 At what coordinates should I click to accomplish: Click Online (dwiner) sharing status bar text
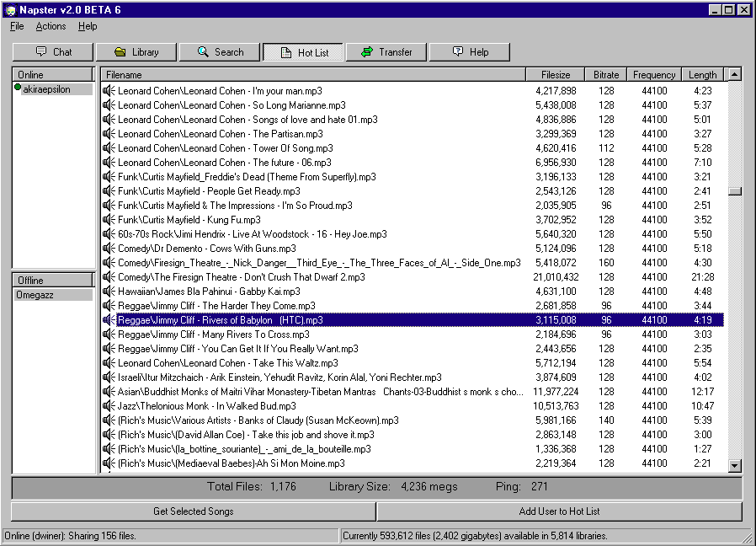(71, 536)
